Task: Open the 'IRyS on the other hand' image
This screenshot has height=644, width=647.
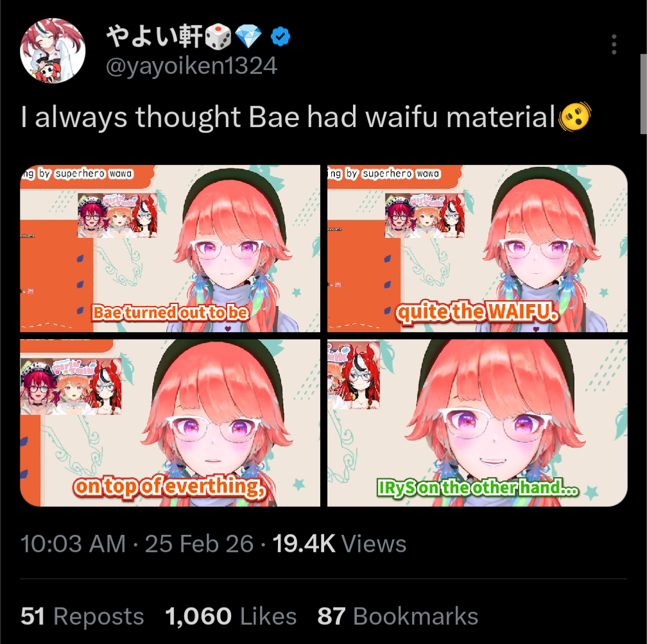Action: [478, 423]
